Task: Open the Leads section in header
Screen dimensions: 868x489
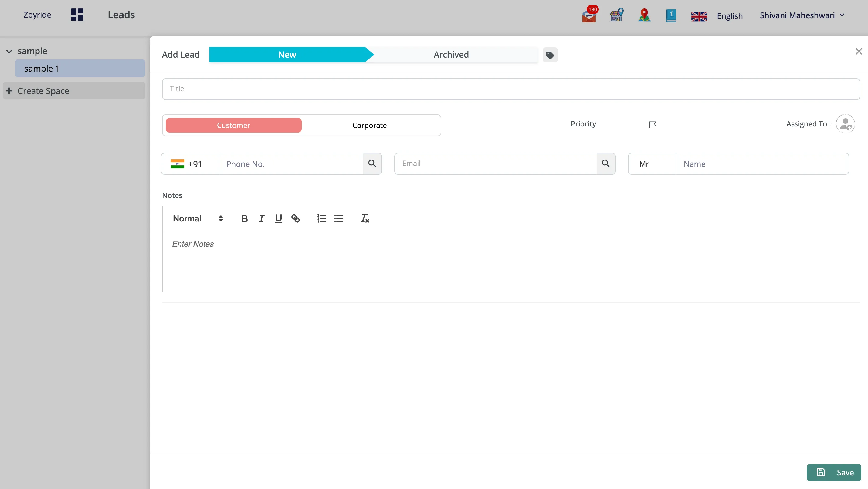Action: pos(121,15)
